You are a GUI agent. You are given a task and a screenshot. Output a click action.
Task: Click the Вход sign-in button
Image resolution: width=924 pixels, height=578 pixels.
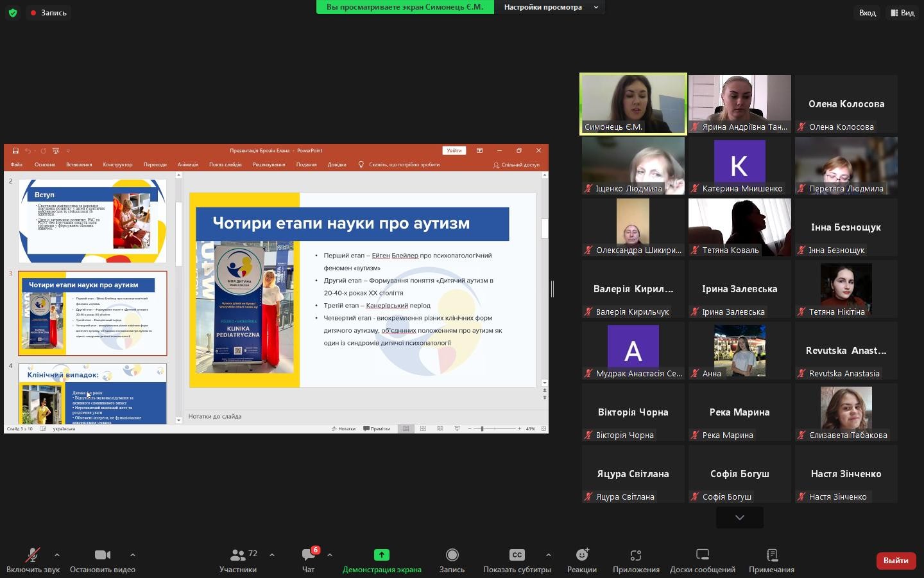point(867,13)
